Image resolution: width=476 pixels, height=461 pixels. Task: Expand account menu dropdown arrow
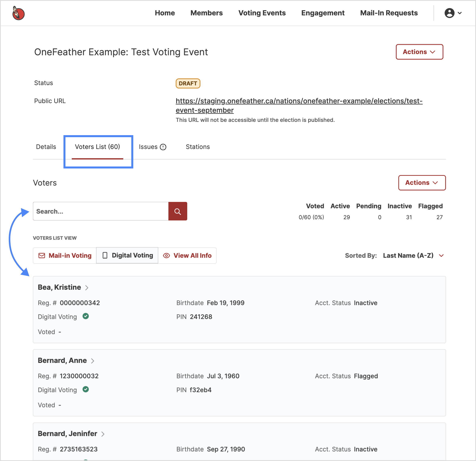pyautogui.click(x=460, y=13)
